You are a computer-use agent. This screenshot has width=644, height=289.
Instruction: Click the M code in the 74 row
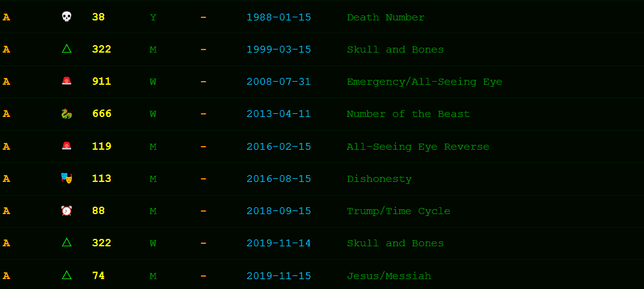pyautogui.click(x=153, y=275)
